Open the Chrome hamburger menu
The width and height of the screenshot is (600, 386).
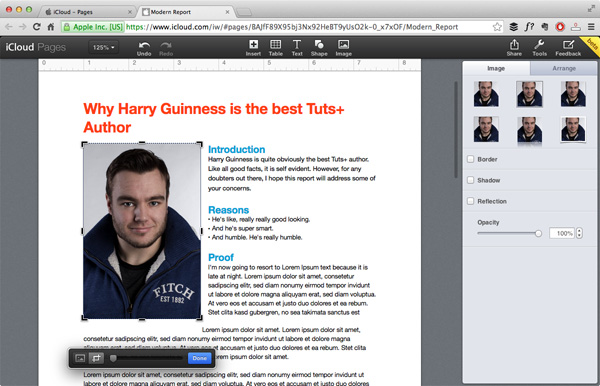point(591,27)
